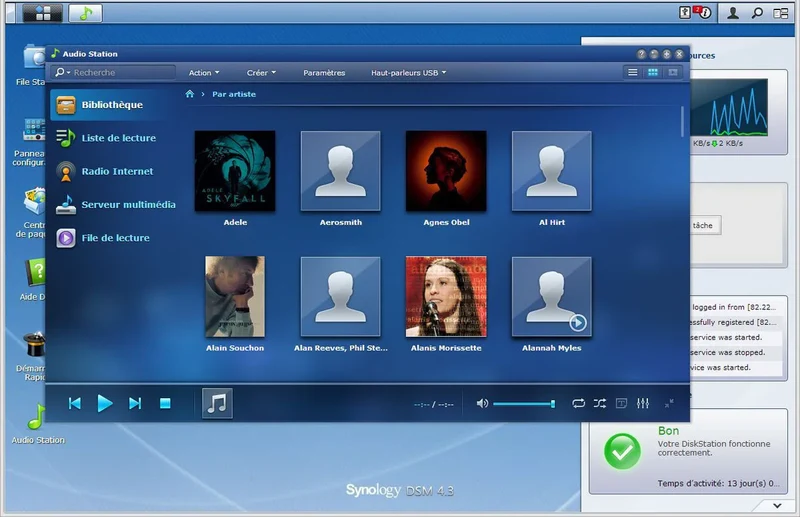Select Bibliothèque in the sidebar

(108, 105)
